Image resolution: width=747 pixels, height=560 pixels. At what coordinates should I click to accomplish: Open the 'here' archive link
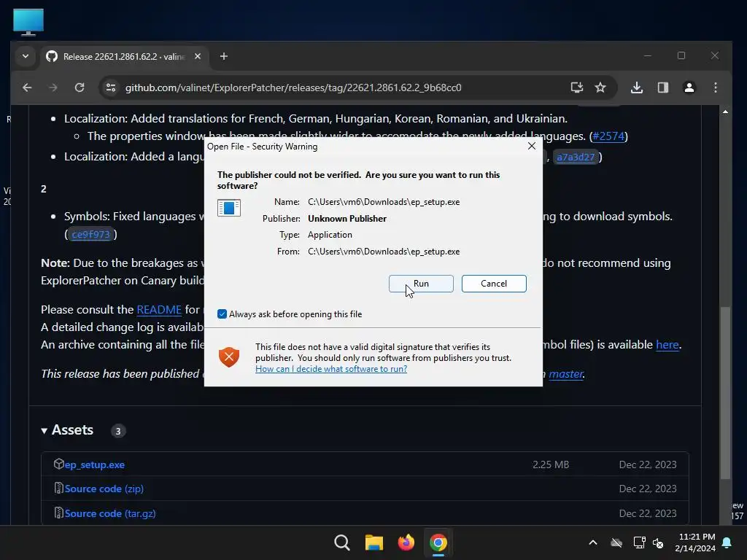coord(667,344)
